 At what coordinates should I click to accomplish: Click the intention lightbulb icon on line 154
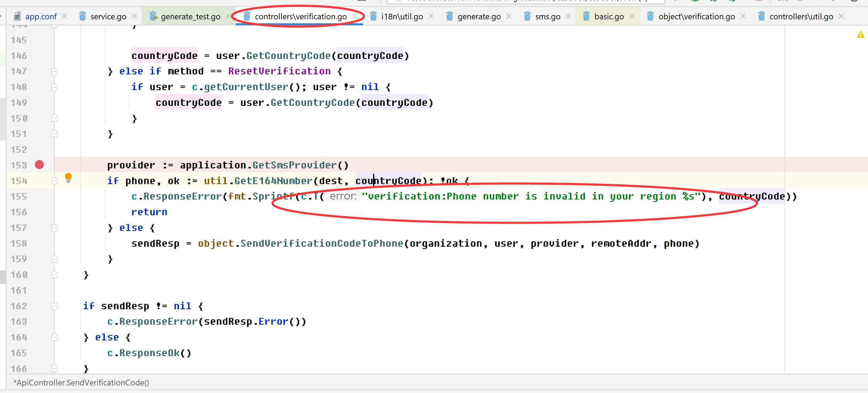(69, 177)
